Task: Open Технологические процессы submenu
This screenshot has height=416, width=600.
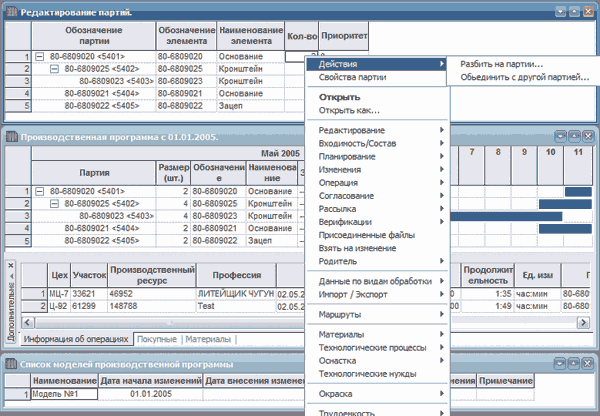Action: (377, 347)
